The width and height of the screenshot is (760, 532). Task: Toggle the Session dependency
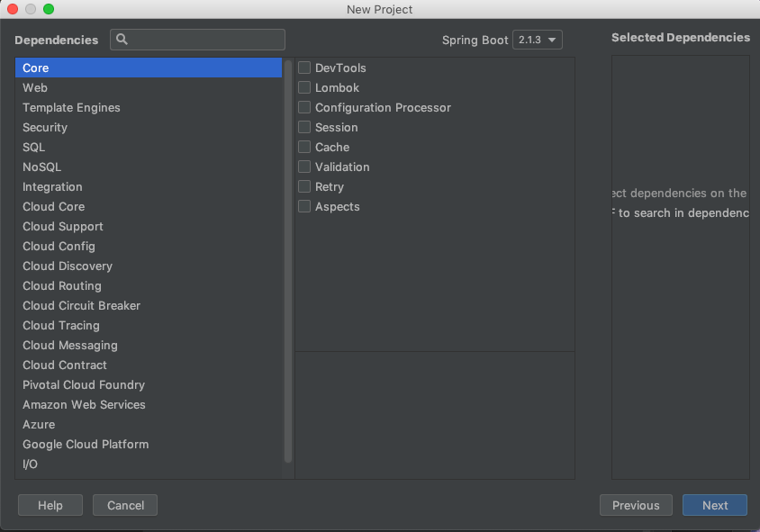click(303, 127)
